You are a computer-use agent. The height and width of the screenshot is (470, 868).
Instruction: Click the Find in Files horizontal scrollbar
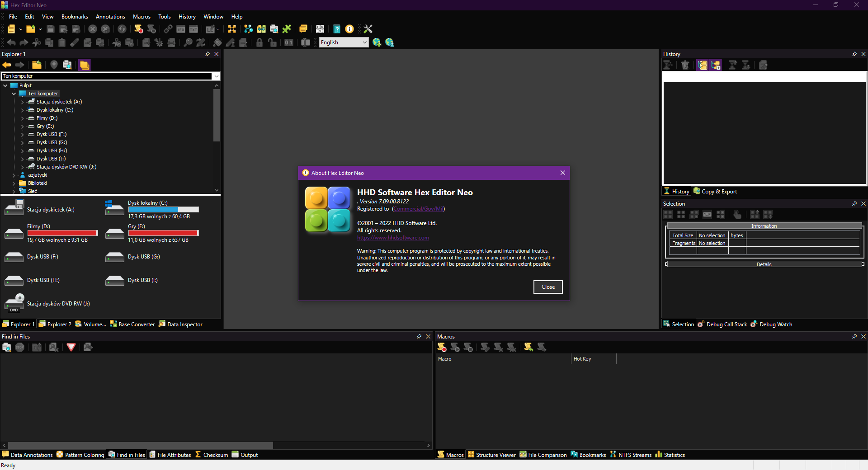[x=141, y=445]
